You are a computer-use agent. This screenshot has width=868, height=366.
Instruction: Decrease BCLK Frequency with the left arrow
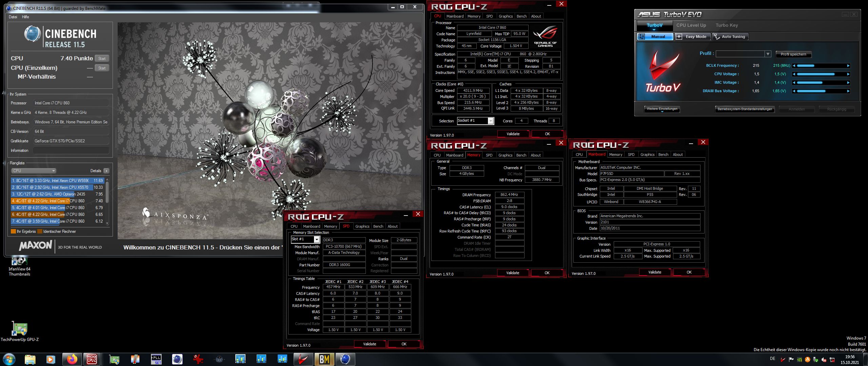tap(794, 66)
